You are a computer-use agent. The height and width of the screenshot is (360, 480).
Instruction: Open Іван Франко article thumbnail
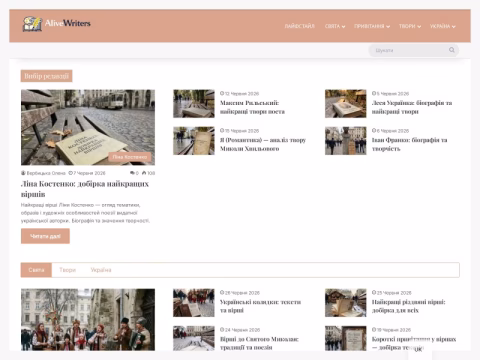346,141
